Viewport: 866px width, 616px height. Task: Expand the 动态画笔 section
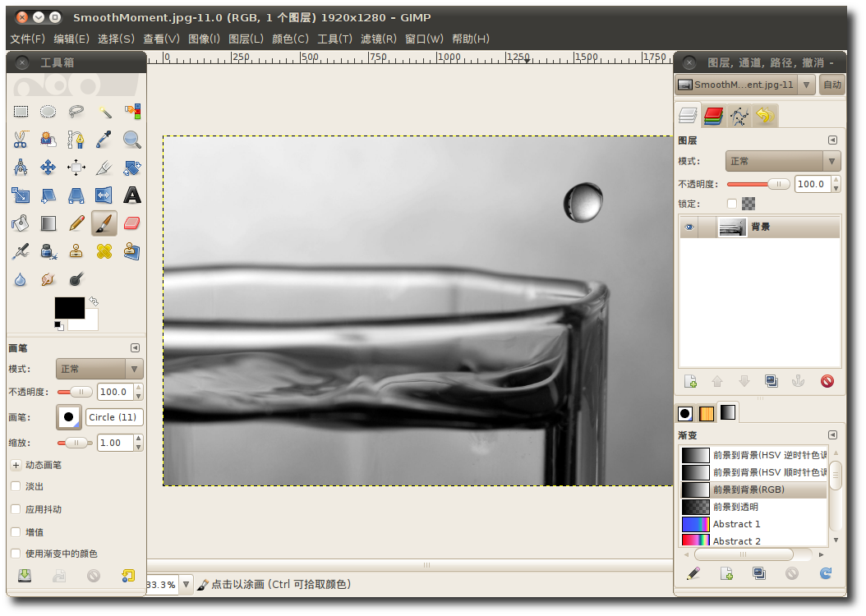click(16, 466)
